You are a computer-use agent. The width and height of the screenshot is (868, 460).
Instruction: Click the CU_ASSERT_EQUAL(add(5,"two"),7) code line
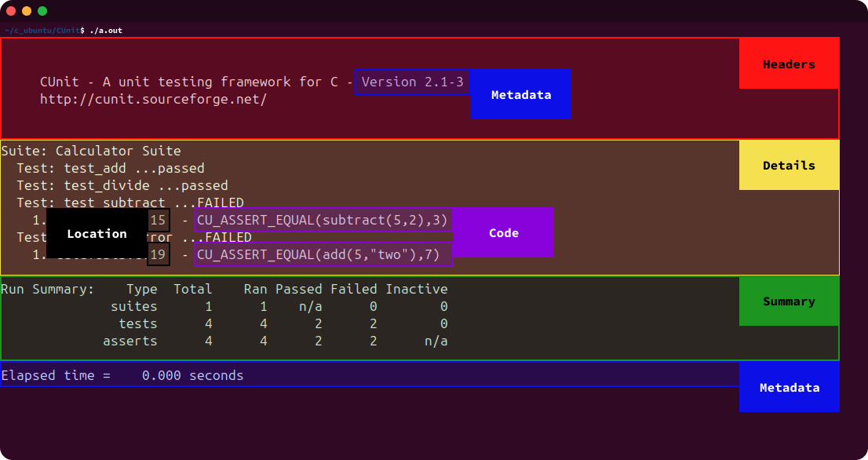pos(324,254)
